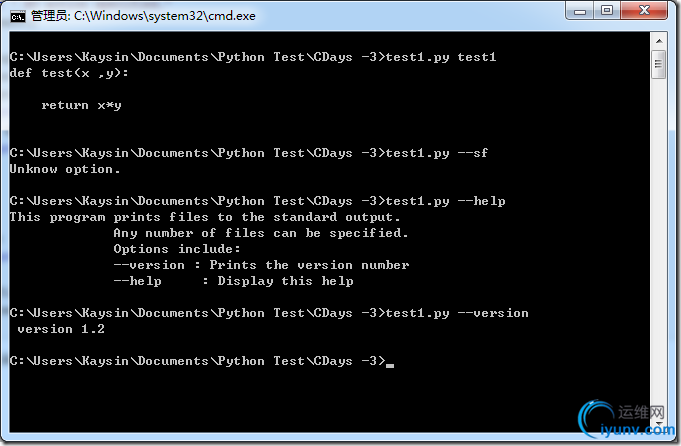Click the vertical scrollbar thumb
This screenshot has height=446, width=681.
pyautogui.click(x=659, y=64)
